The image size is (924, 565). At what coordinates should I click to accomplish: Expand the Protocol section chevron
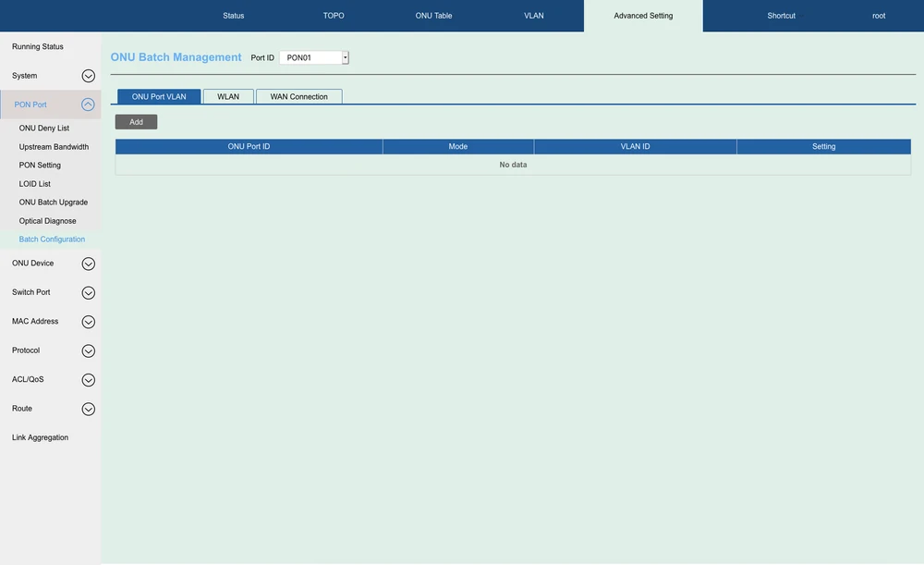click(x=88, y=351)
